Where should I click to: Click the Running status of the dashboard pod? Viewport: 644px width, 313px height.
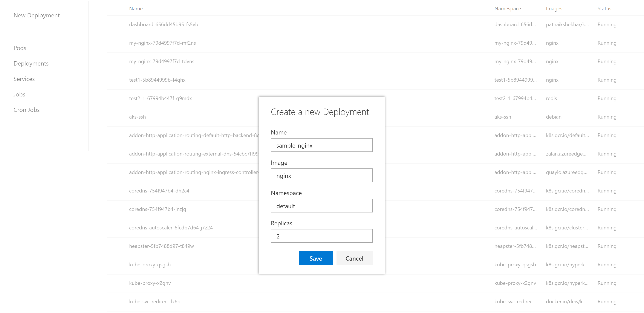coord(607,24)
